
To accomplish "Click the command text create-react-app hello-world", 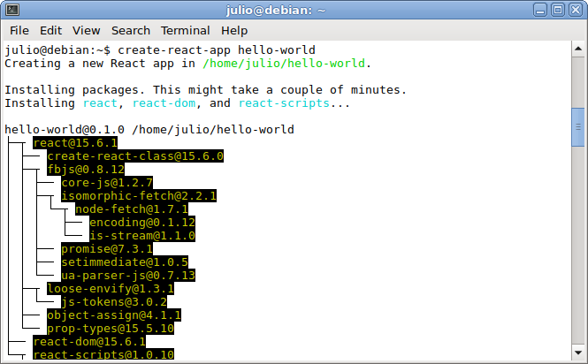I will (217, 49).
